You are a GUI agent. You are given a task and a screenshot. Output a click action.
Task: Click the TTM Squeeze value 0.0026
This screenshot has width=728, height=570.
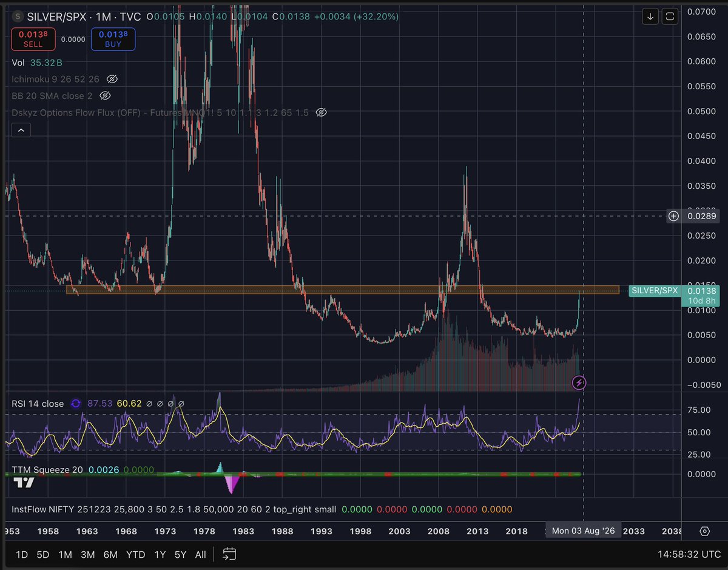104,470
